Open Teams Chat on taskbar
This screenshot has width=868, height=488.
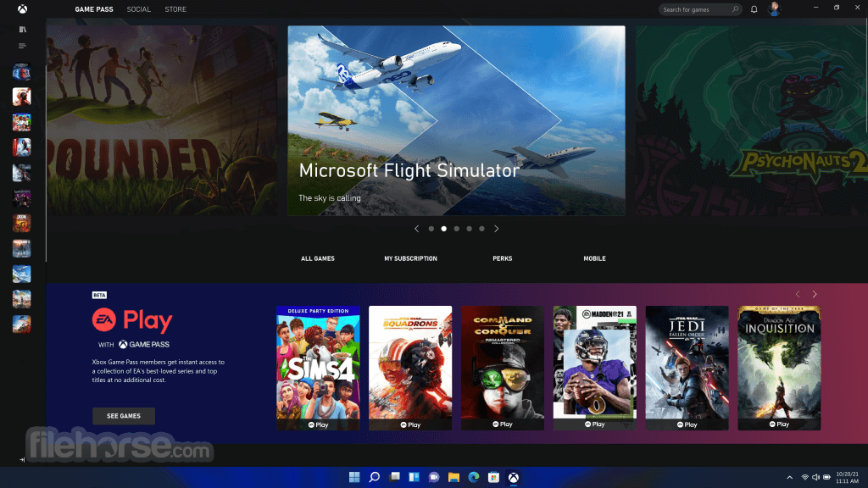434,477
